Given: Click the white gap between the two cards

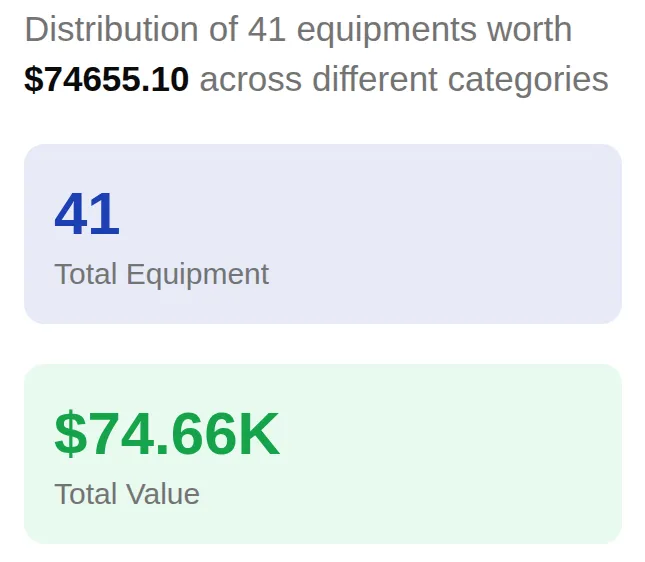Looking at the screenshot, I should tap(322, 344).
